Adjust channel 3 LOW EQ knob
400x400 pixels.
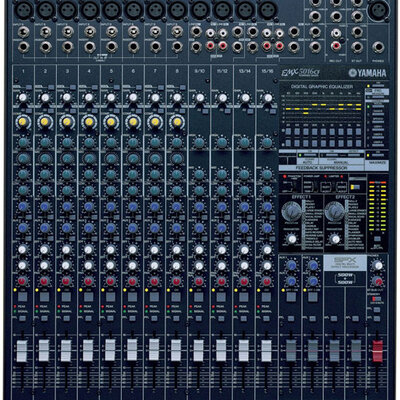(67, 190)
